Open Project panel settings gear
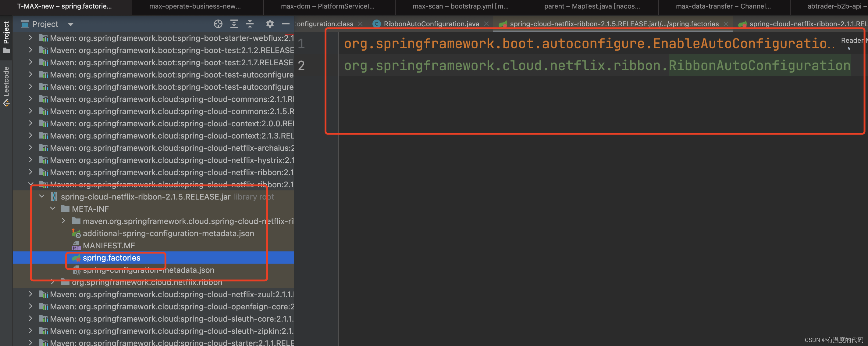Viewport: 868px width, 346px height. click(x=270, y=24)
